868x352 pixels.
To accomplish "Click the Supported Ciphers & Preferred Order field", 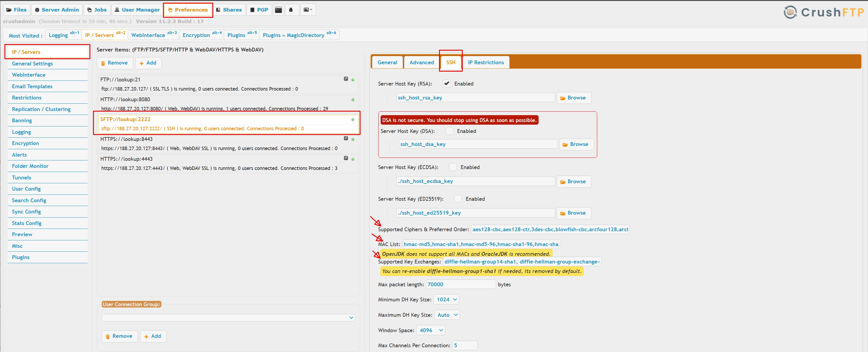I will click(550, 229).
